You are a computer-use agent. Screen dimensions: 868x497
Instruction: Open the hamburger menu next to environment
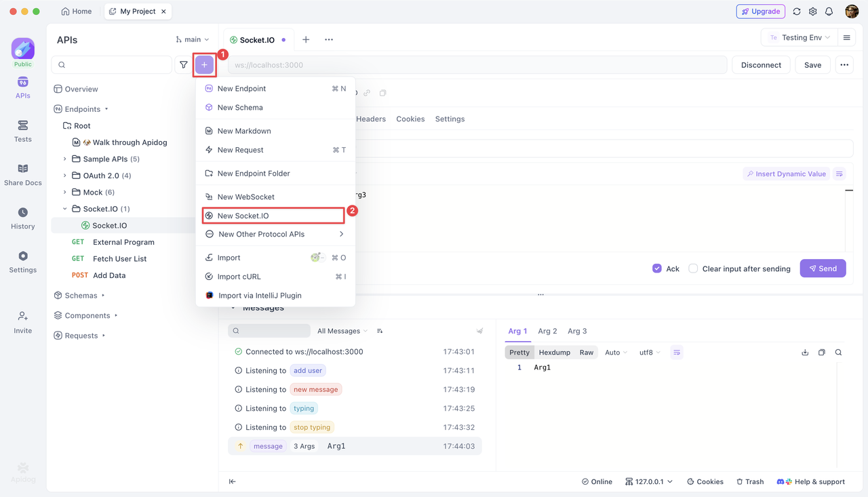tap(846, 38)
